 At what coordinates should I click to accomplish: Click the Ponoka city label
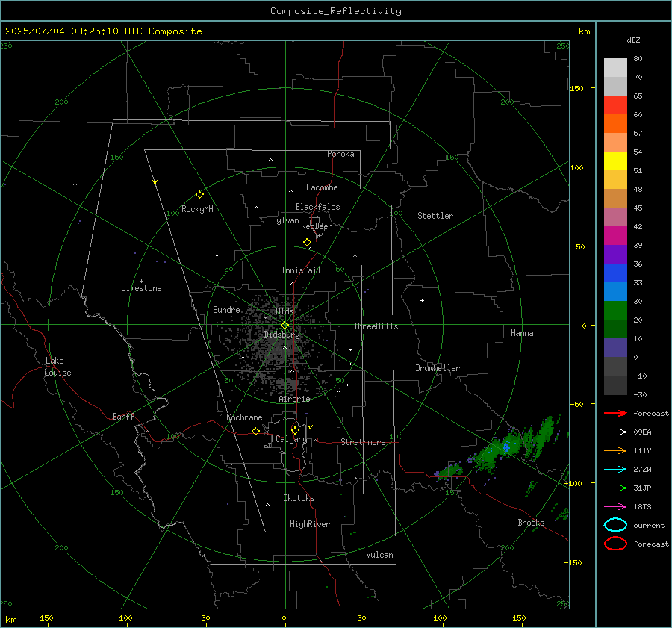340,154
